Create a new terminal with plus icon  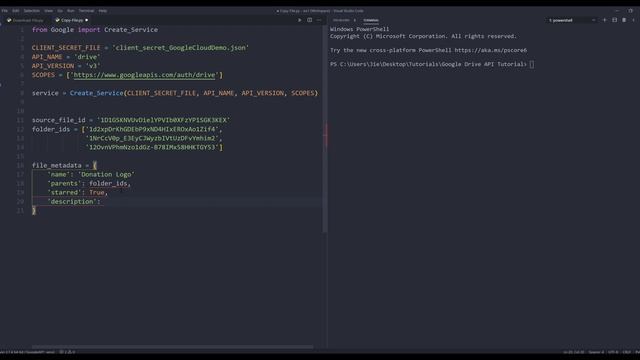pos(604,20)
